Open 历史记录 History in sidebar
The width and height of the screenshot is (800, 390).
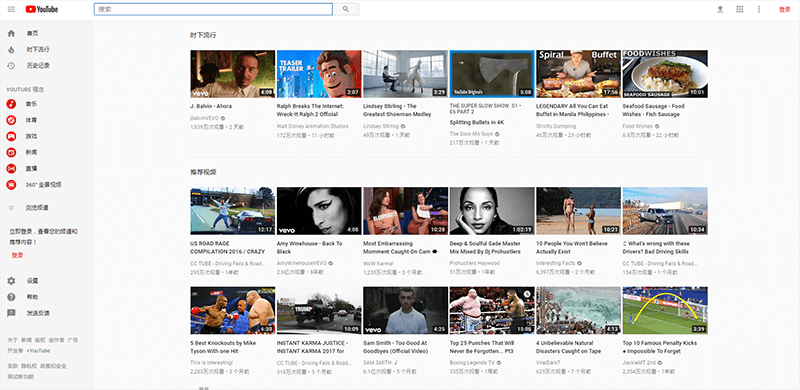click(38, 65)
